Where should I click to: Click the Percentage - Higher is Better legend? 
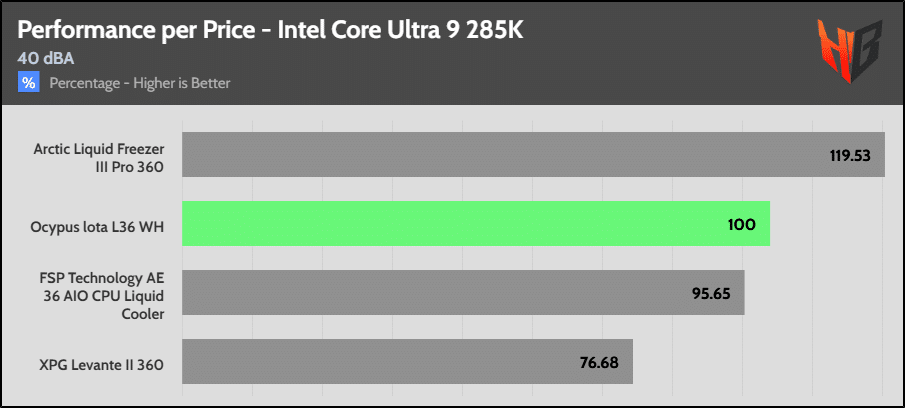(x=140, y=83)
